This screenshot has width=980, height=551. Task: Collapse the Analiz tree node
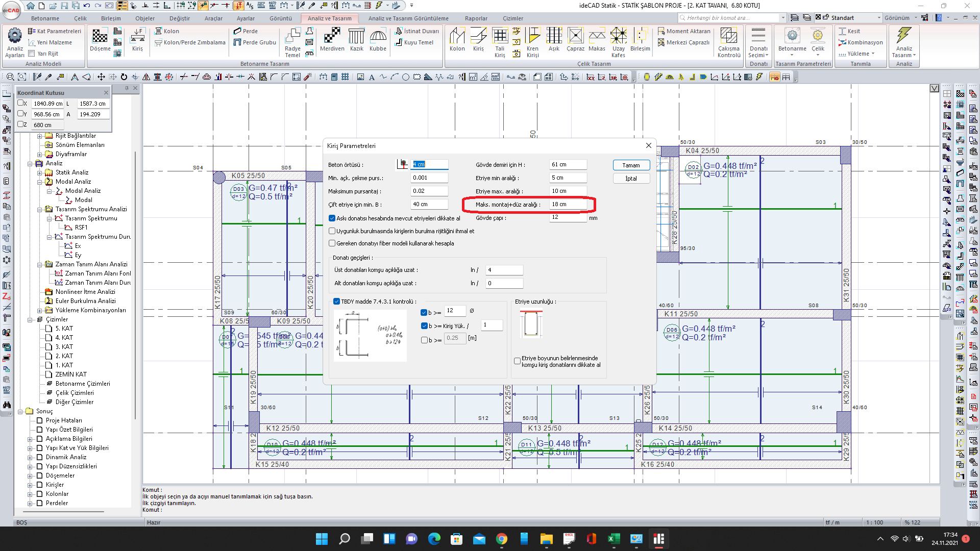30,164
